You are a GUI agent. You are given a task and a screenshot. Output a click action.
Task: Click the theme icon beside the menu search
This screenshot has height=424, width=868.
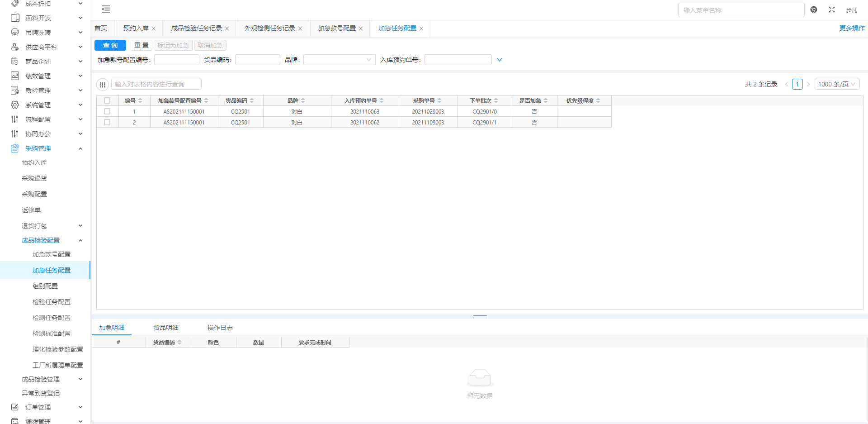814,10
